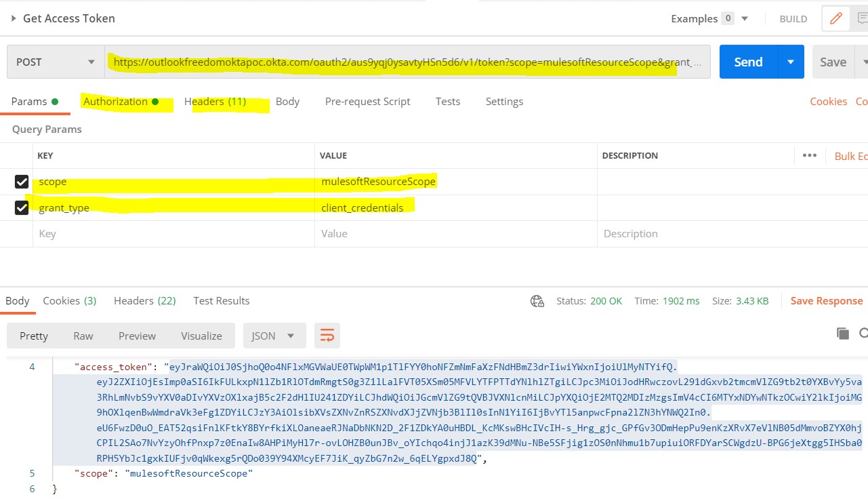This screenshot has width=868, height=501.
Task: Click the empty Value input field
Action: pos(455,234)
